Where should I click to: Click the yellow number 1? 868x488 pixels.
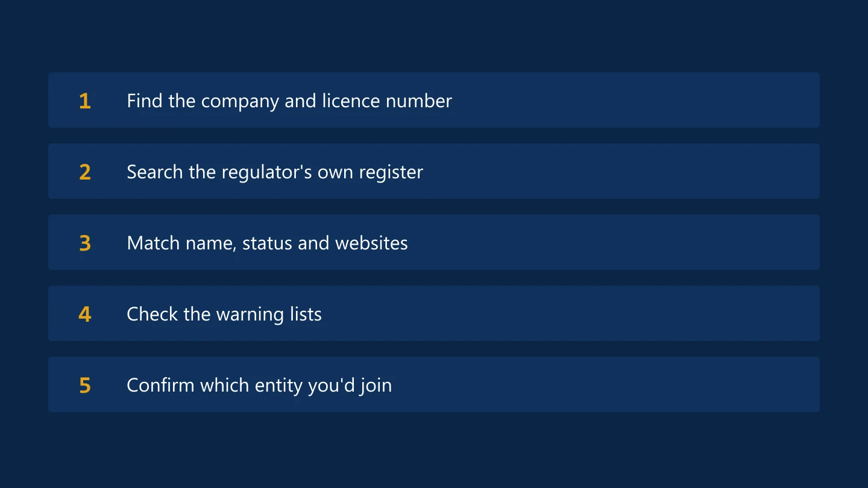(x=85, y=101)
